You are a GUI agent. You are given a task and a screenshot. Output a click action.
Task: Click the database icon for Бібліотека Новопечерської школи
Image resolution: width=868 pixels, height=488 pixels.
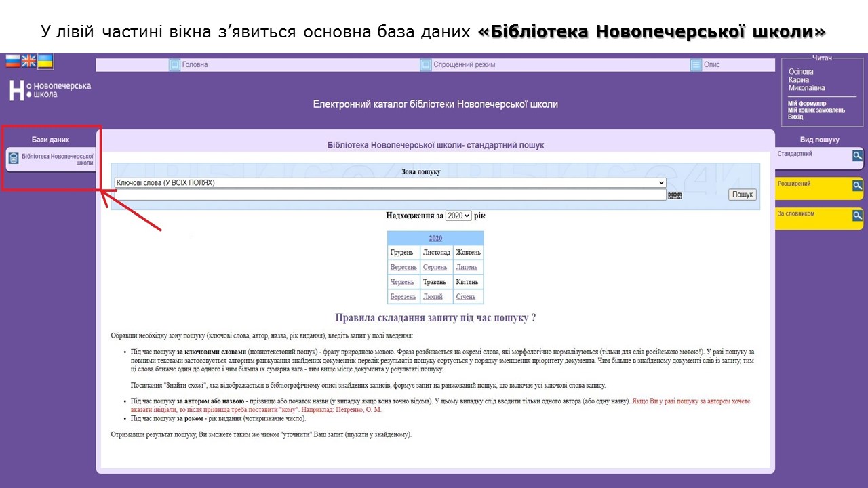[14, 159]
